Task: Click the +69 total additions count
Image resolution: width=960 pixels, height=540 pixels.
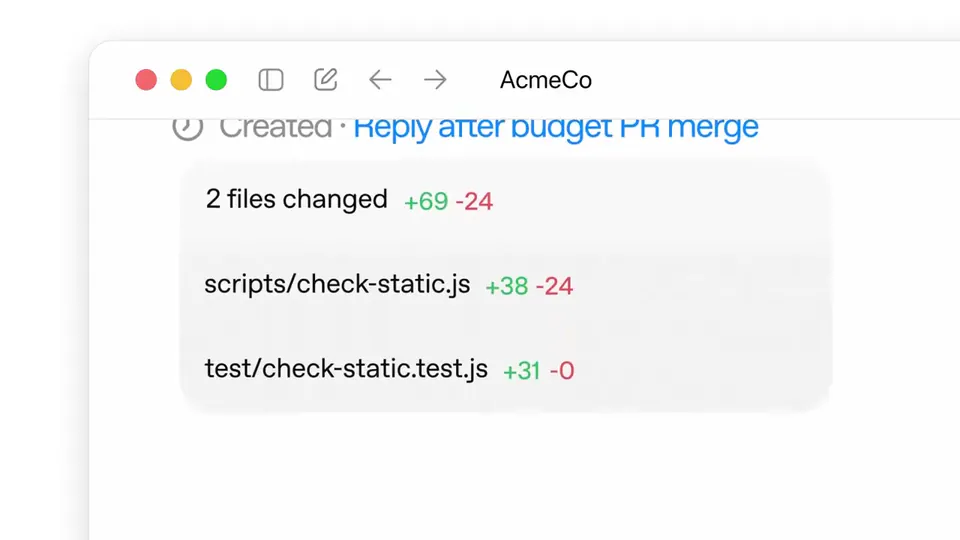Action: (x=426, y=201)
